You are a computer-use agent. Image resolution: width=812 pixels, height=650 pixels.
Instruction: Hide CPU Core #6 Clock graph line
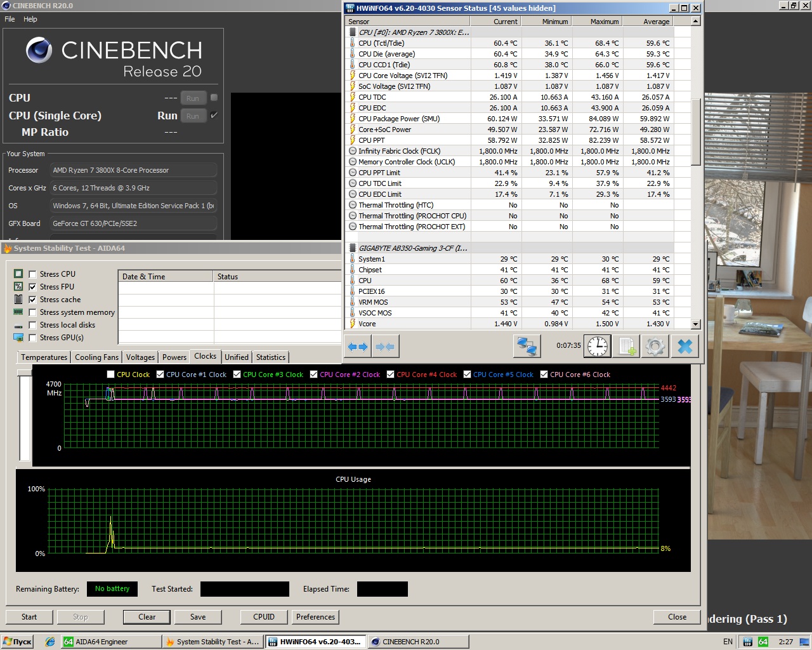tap(544, 375)
